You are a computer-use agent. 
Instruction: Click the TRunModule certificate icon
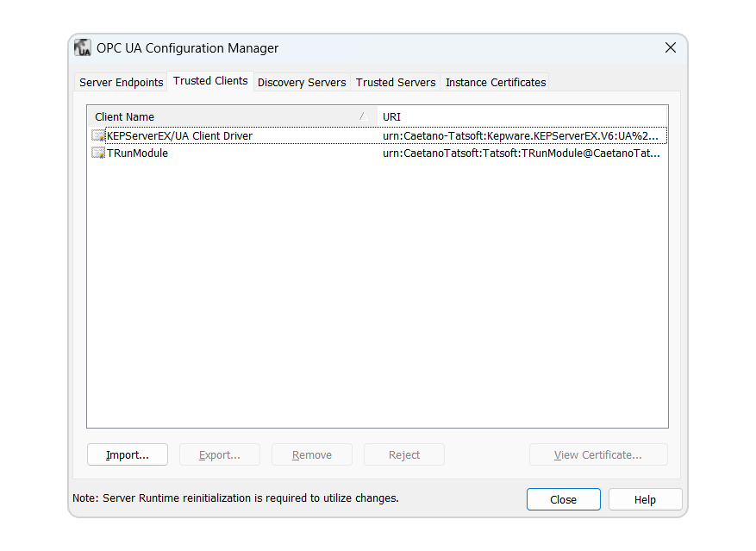tap(98, 153)
